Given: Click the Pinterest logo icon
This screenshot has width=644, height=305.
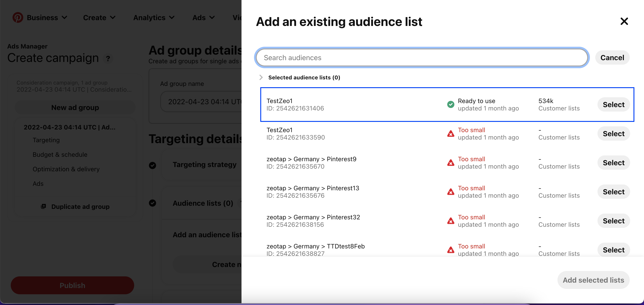Looking at the screenshot, I should (18, 17).
